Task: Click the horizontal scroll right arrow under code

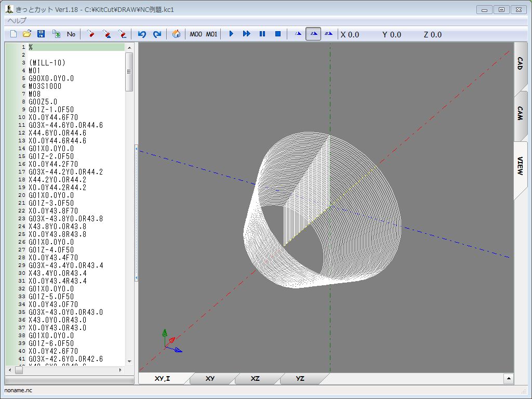Action: click(x=120, y=370)
